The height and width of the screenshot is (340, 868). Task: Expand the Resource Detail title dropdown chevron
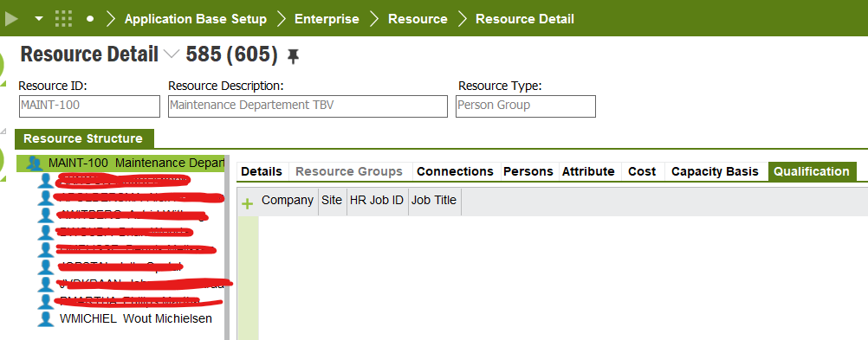tap(172, 55)
